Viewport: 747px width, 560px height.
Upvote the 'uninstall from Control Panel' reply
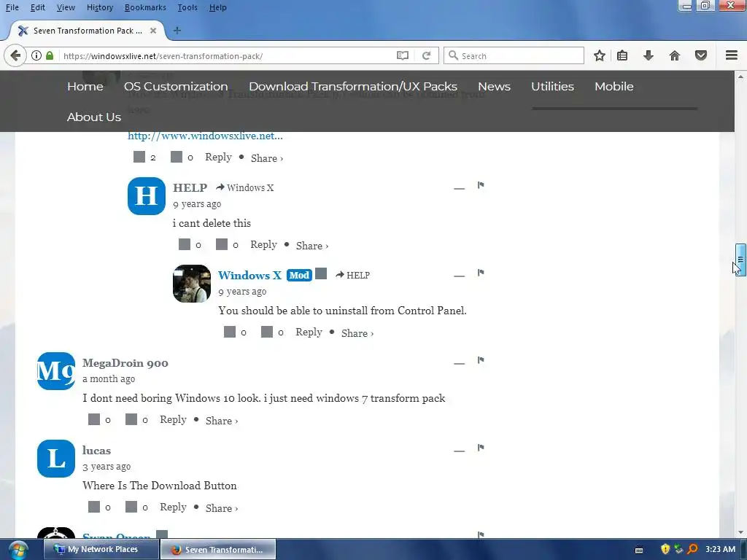[230, 332]
